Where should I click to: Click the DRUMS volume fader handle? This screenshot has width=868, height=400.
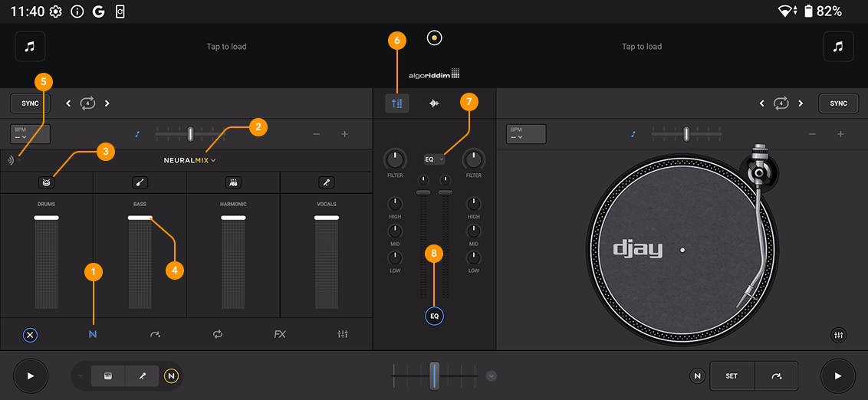tap(46, 218)
